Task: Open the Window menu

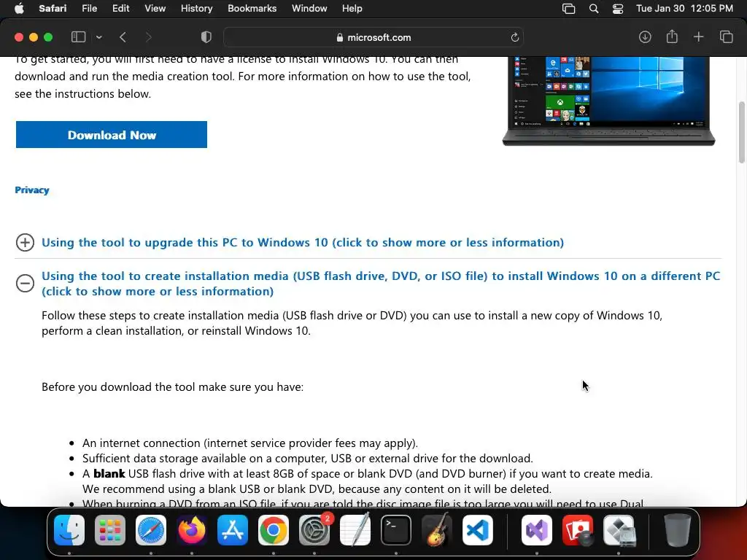Action: 309,9
